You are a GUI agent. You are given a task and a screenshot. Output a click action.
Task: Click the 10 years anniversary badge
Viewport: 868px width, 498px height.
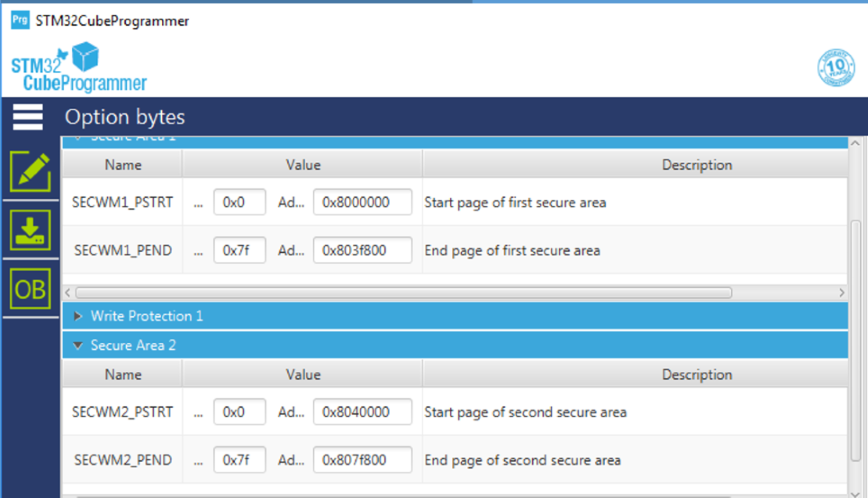836,68
